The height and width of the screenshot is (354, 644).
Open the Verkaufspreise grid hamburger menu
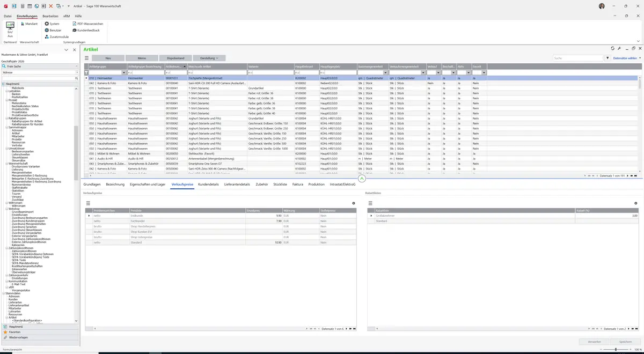click(x=88, y=203)
